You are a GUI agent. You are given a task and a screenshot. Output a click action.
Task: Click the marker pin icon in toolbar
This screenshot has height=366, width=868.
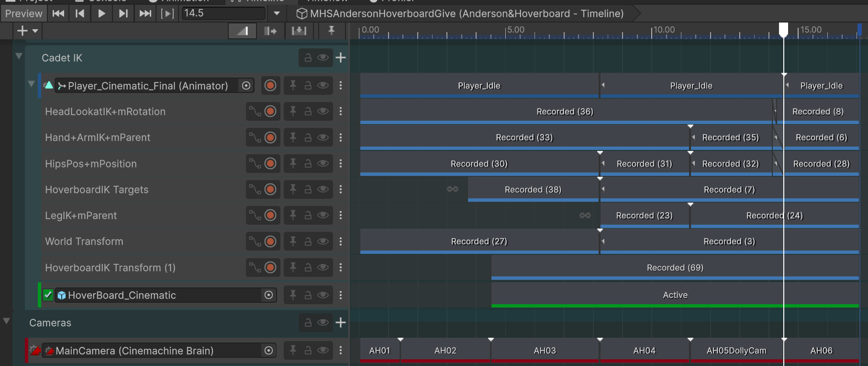[331, 31]
